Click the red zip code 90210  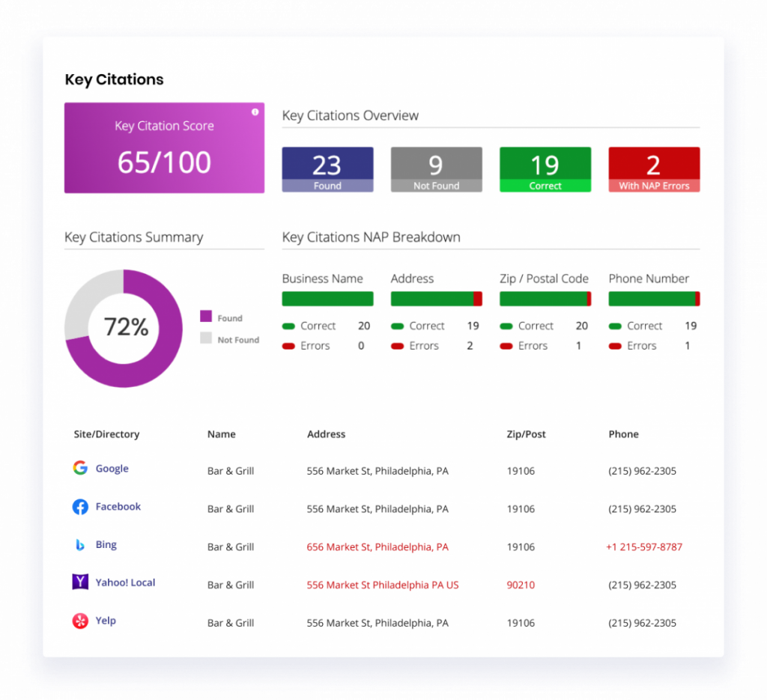coord(521,585)
